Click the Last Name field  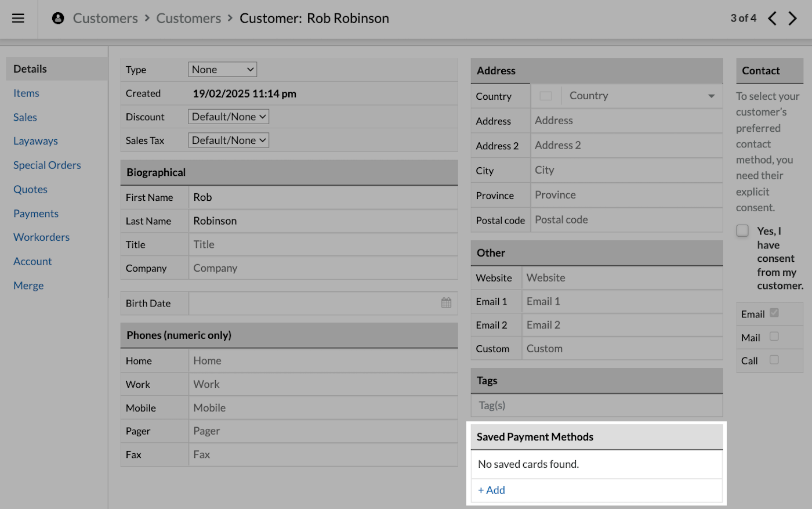[x=323, y=221]
